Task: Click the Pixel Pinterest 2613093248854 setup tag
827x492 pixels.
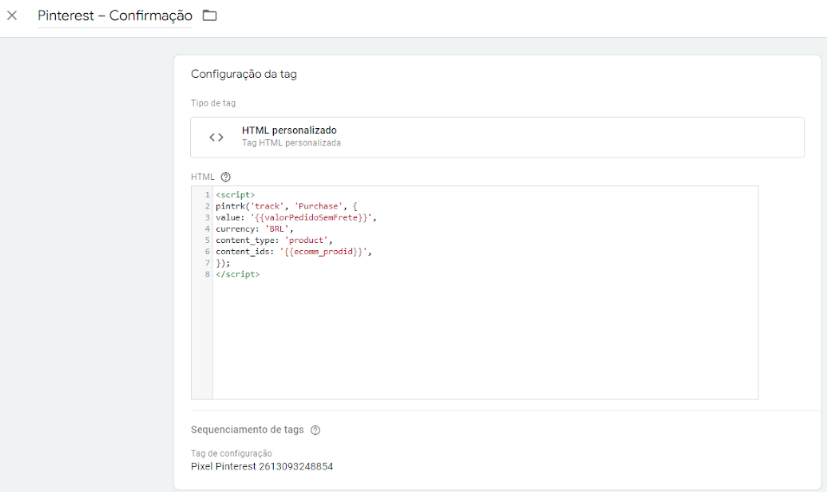Action: pyautogui.click(x=262, y=467)
